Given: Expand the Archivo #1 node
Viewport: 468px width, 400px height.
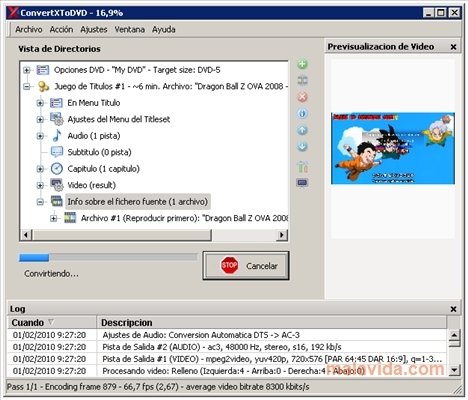Looking at the screenshot, I should (53, 218).
